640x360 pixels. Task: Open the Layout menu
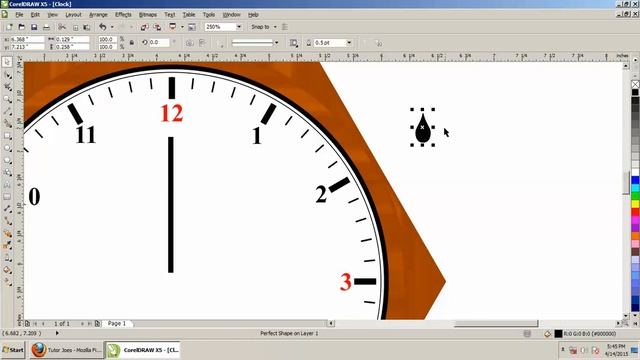point(73,15)
